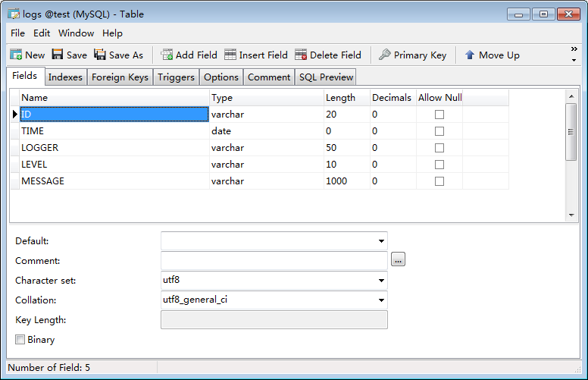Click the varchar type cell of LEVEL
Viewport: 588px width, 380px height.
coord(266,165)
